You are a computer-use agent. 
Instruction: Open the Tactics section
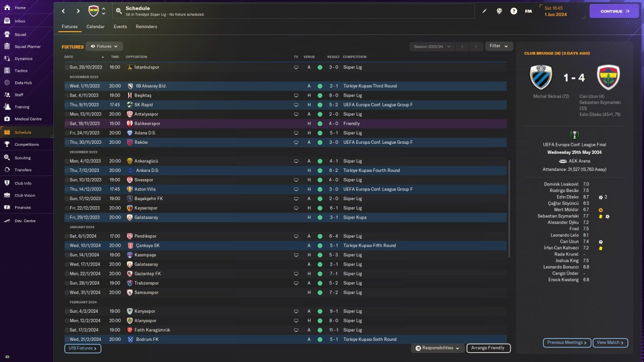[x=21, y=71]
